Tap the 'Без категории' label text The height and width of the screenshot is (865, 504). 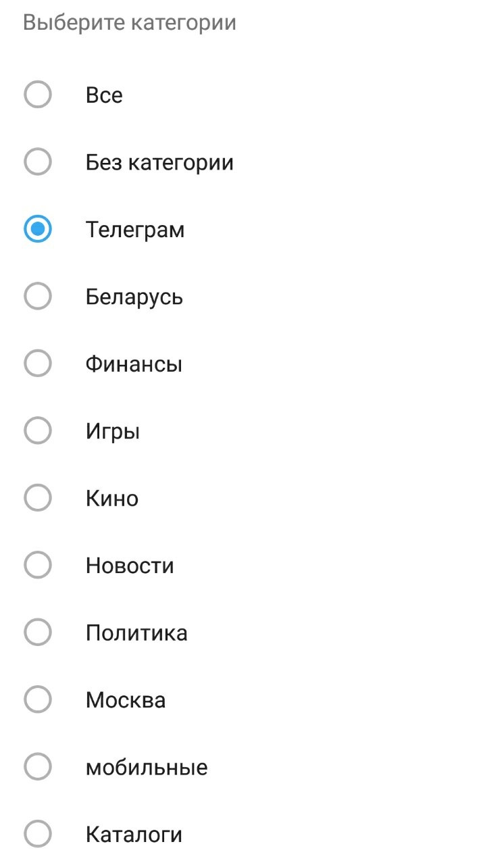159,163
